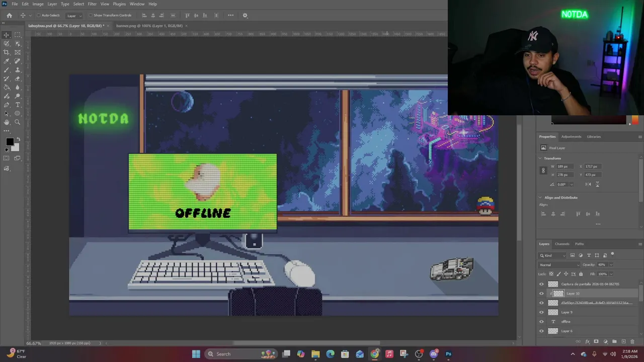Enable Show Transform Controls checkbox
This screenshot has width=644, height=362.
click(x=91, y=15)
